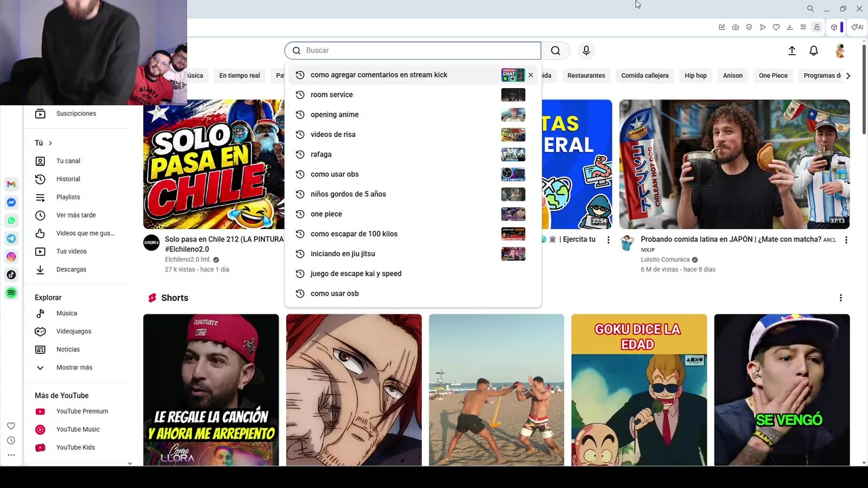This screenshot has height=488, width=868.
Task: Open the sidebar bookmarks heart icon
Action: pyautogui.click(x=11, y=426)
